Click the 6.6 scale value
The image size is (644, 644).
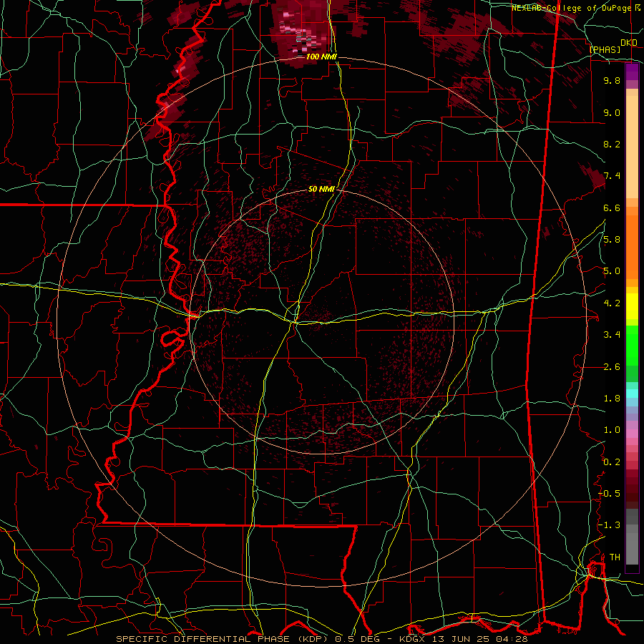tap(612, 208)
